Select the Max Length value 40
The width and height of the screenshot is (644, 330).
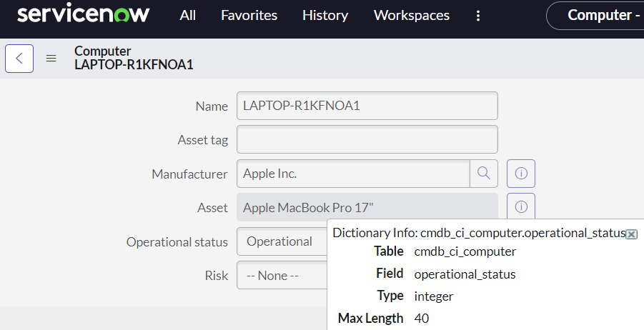422,318
